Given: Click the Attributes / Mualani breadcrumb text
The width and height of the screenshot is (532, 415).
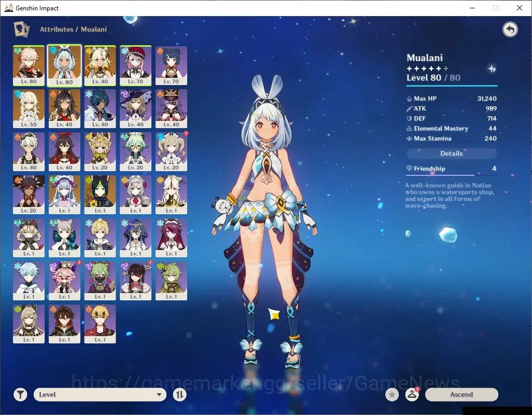Looking at the screenshot, I should point(73,30).
